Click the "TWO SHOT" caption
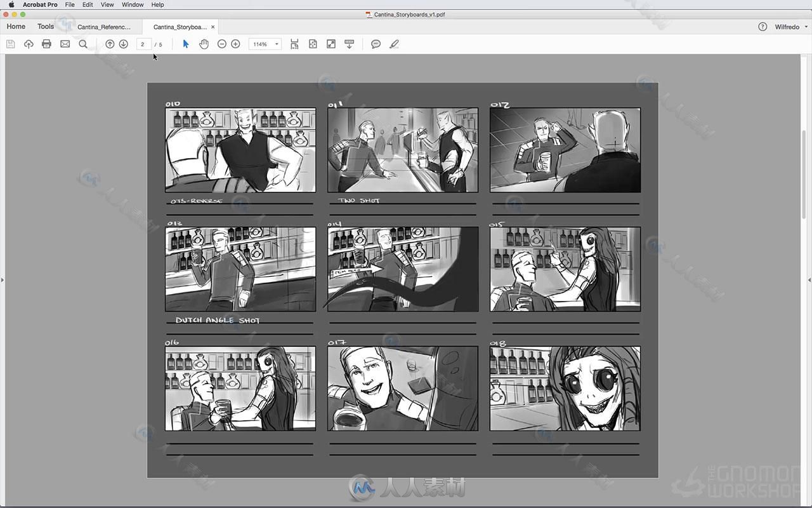The width and height of the screenshot is (812, 508). 359,201
